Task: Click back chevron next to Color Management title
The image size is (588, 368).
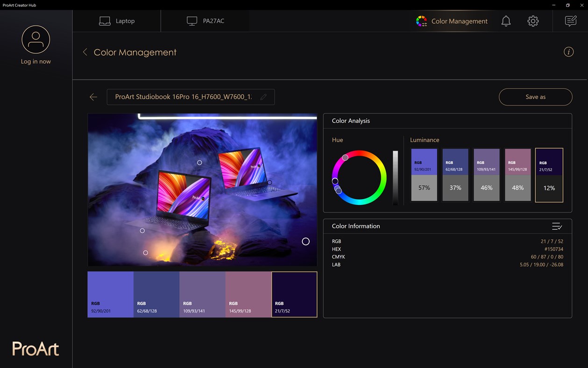Action: click(x=85, y=52)
